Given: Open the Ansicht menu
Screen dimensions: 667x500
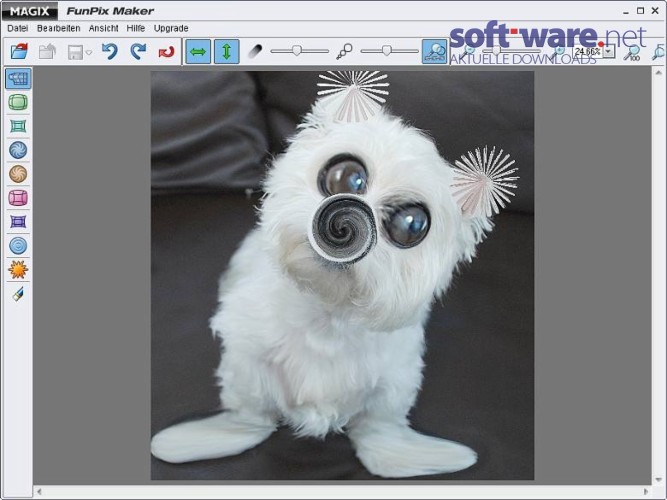Looking at the screenshot, I should [x=103, y=28].
